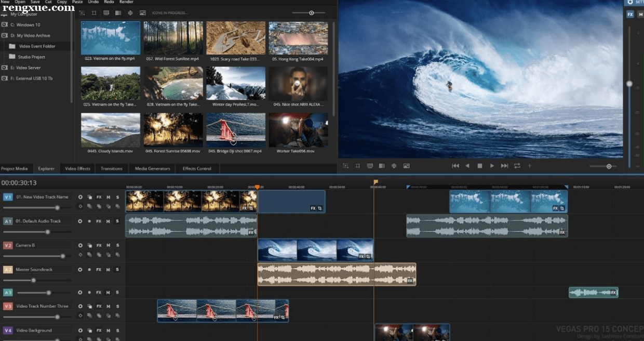Open the Studio Project folder
This screenshot has width=644, height=341.
pyautogui.click(x=31, y=57)
